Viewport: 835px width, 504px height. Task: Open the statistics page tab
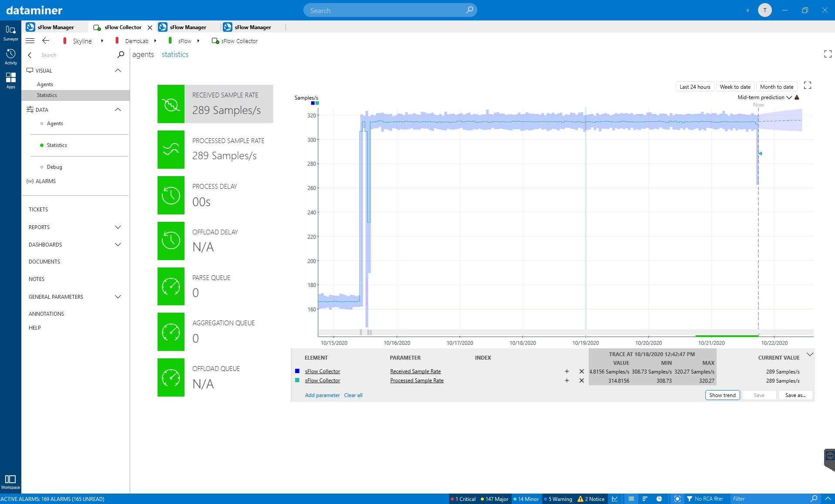tap(175, 54)
